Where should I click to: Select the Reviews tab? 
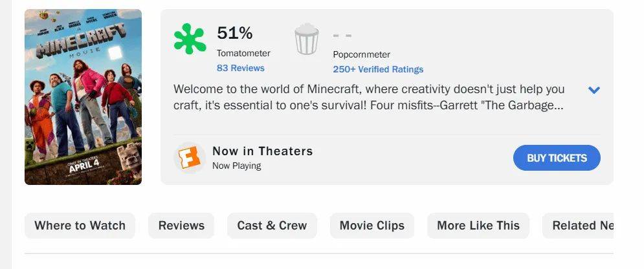[x=181, y=226]
